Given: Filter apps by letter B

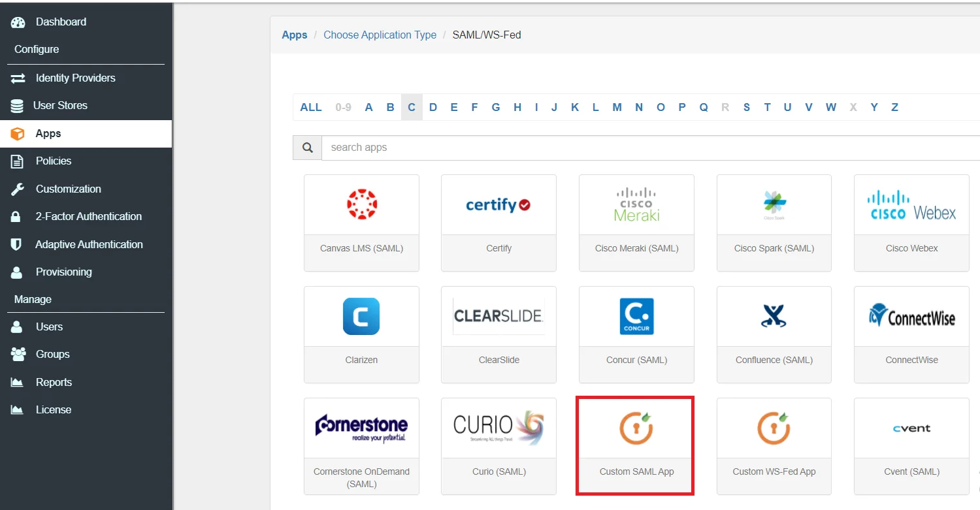Looking at the screenshot, I should pyautogui.click(x=390, y=108).
